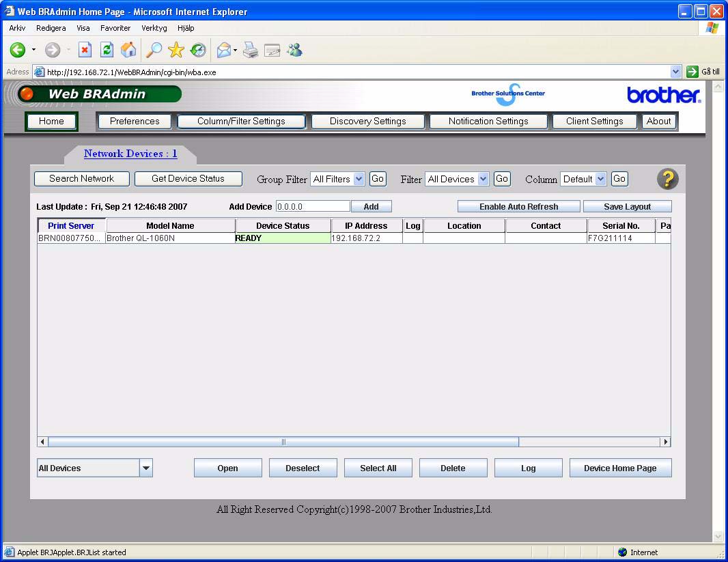
Task: Open Client Settings
Action: [x=595, y=121]
